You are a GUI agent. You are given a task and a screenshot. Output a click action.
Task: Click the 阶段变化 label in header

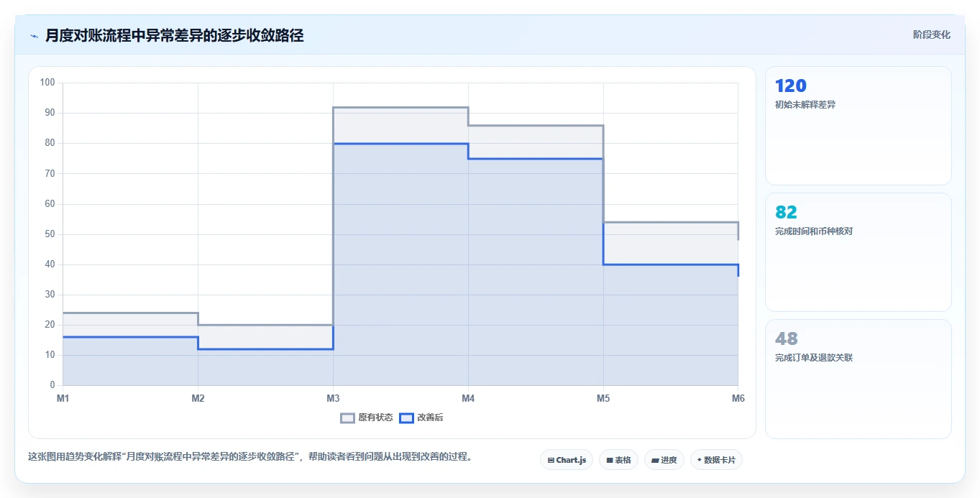click(931, 34)
